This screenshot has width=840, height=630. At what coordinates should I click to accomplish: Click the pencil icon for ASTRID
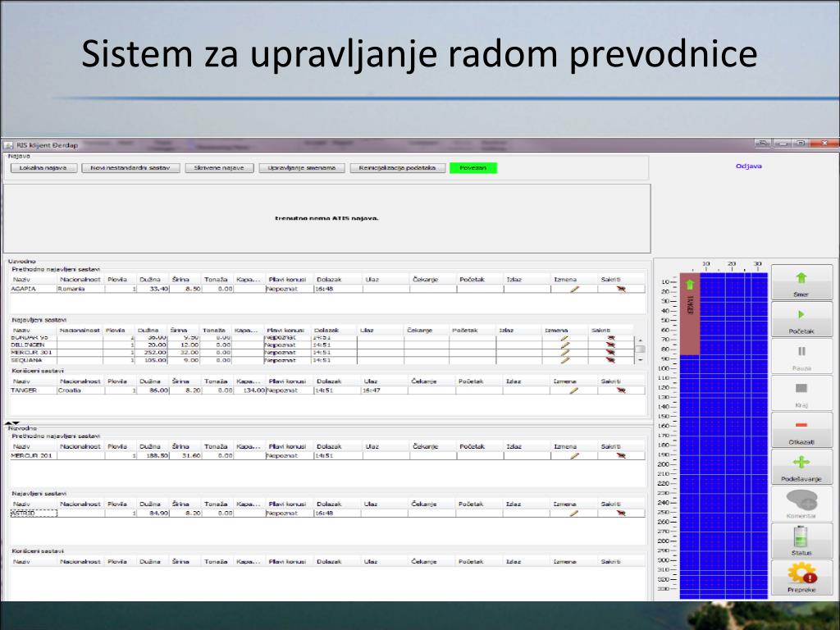[574, 514]
